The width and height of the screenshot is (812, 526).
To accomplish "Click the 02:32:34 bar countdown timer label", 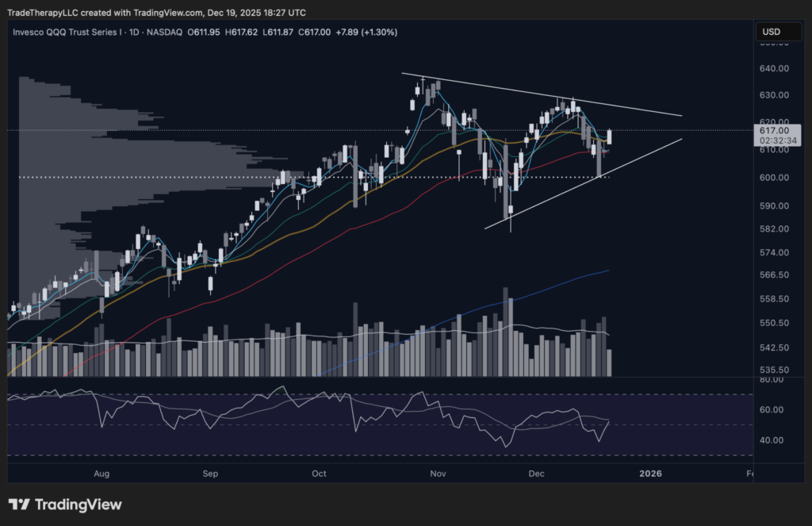I will tap(774, 140).
